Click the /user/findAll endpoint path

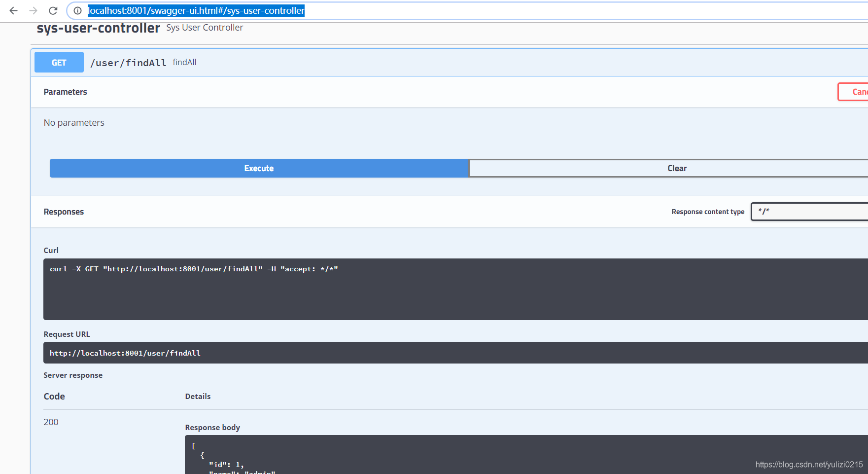[128, 63]
